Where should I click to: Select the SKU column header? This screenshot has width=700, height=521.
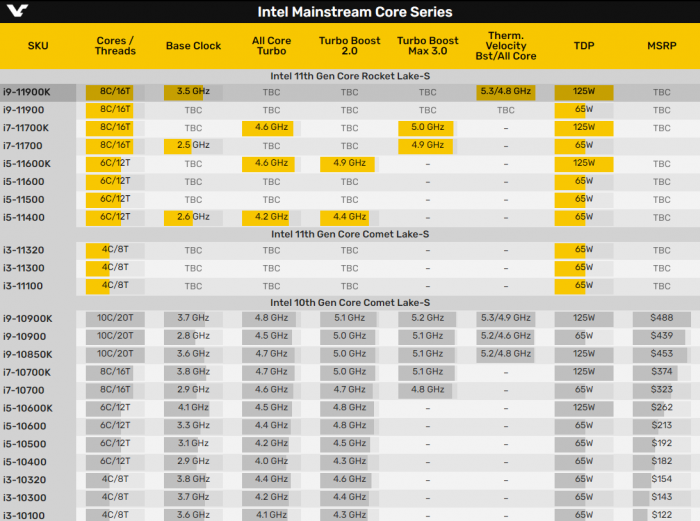[38, 46]
